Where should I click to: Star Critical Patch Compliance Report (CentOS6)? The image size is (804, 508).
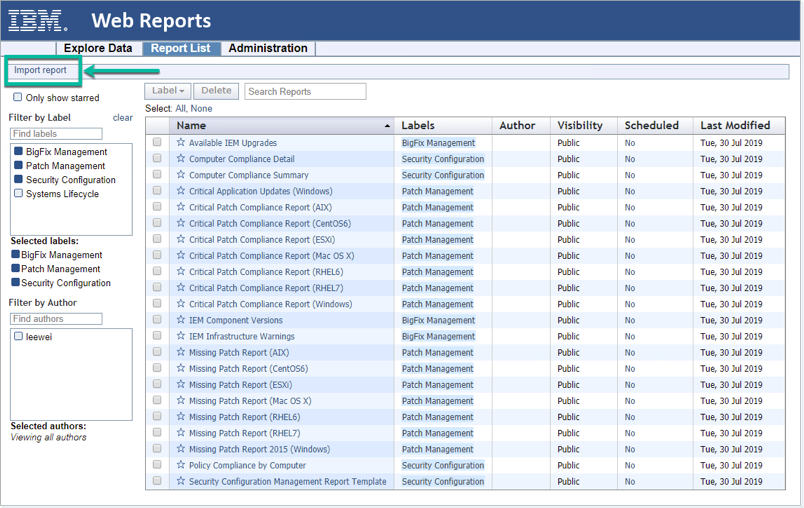[180, 223]
